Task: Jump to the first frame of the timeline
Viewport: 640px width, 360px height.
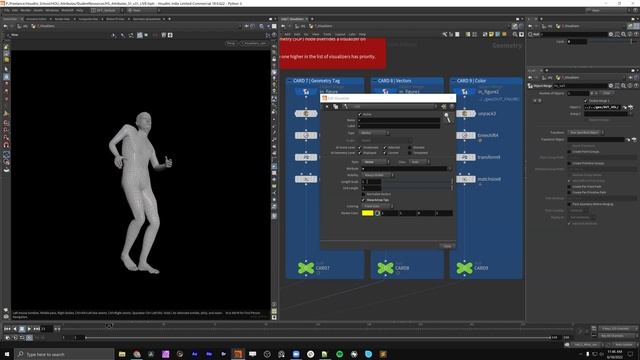Action: coord(7,329)
